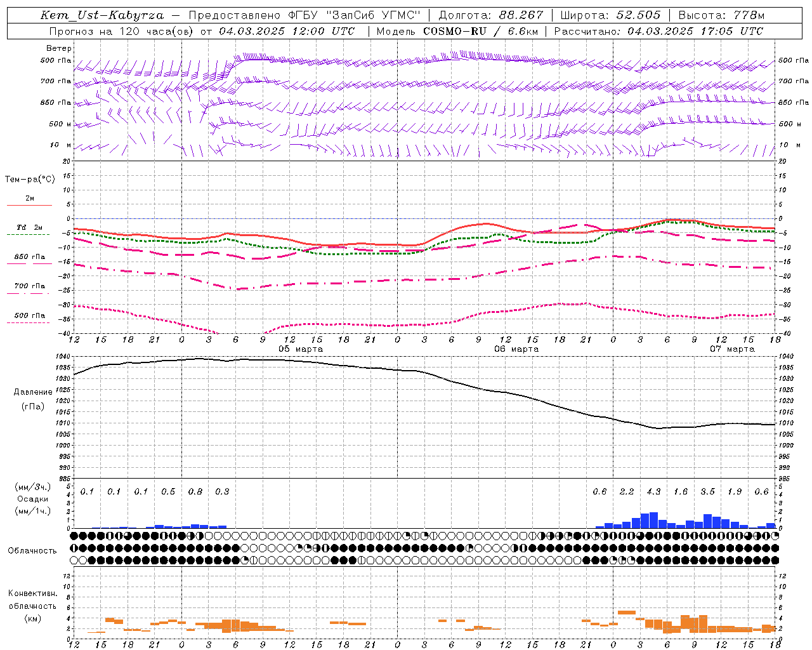Click the (мм/3ч.) precipitation unit label
This screenshot has height=650, width=812.
[x=33, y=487]
